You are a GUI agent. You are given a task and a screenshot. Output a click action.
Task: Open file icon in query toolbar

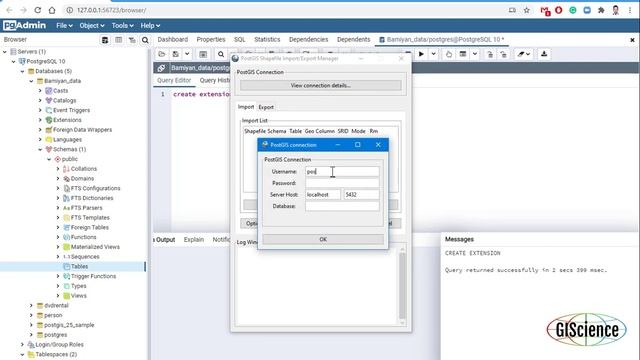coord(162,54)
